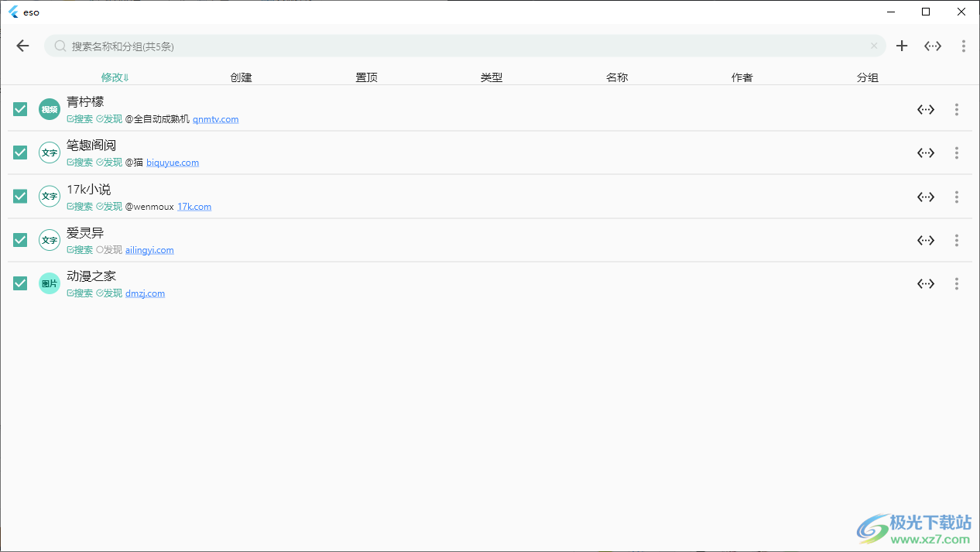Clear the search field with the X icon
This screenshot has height=552, width=980.
874,46
